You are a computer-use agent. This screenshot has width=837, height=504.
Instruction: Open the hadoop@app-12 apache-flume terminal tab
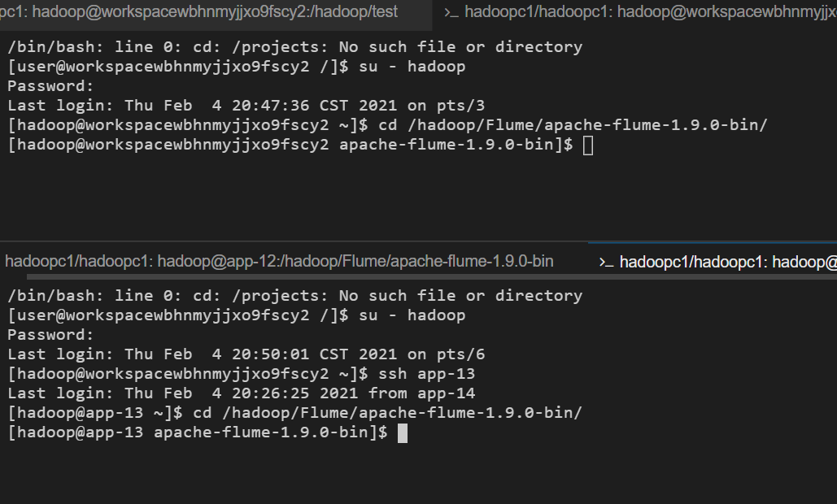(279, 261)
